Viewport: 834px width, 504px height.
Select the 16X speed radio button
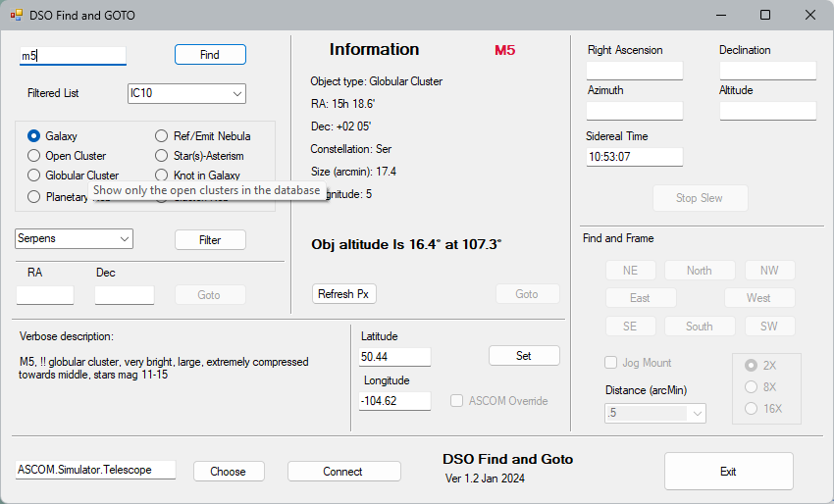coord(751,408)
